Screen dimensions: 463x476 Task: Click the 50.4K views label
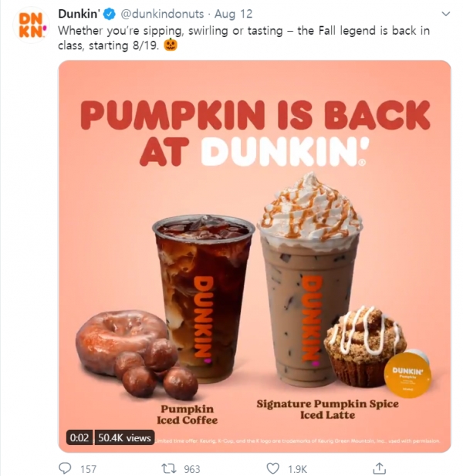[x=124, y=437]
